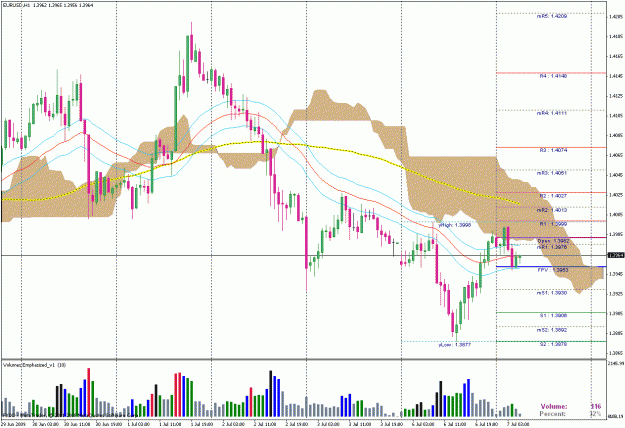Click the mS1: 1.3930 label
625x428 pixels.
point(552,293)
